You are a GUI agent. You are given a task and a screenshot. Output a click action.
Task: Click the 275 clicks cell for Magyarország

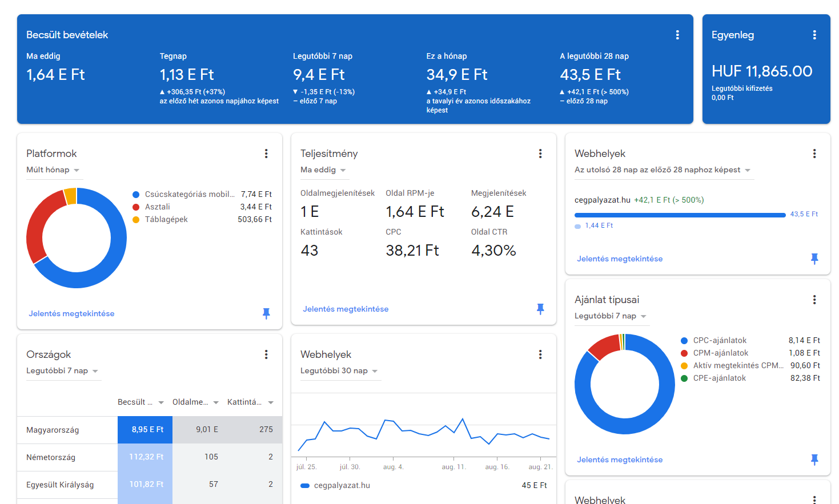pos(255,430)
